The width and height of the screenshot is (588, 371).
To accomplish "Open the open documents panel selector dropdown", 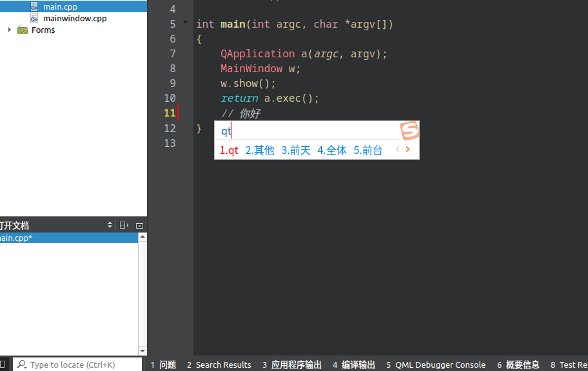I will [x=110, y=225].
